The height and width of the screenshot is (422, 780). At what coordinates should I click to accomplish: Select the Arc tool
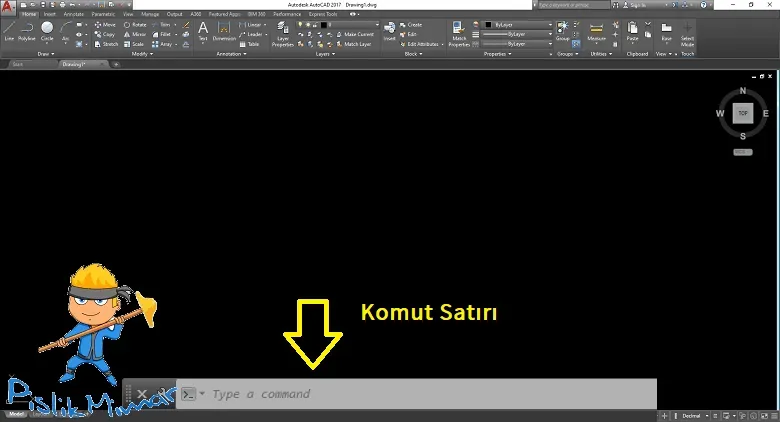tap(65, 31)
